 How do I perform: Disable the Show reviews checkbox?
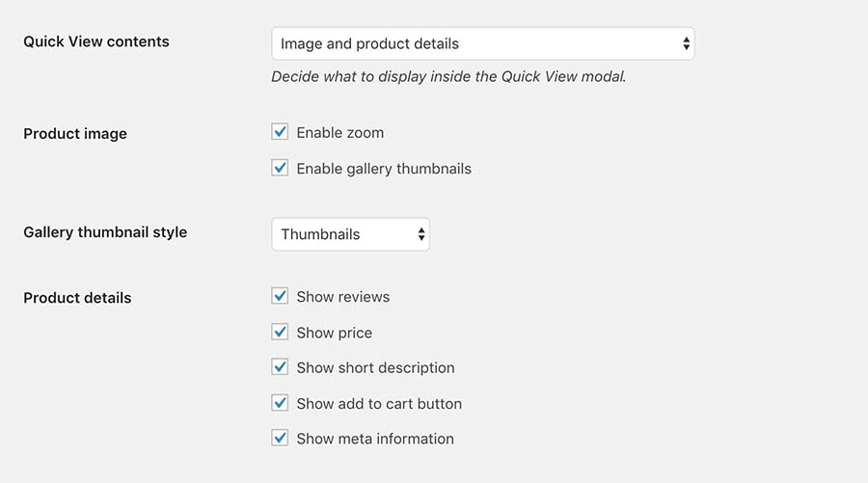click(x=280, y=296)
